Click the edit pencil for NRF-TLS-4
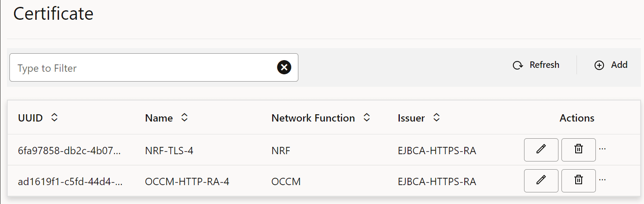644x204 pixels. tap(541, 149)
